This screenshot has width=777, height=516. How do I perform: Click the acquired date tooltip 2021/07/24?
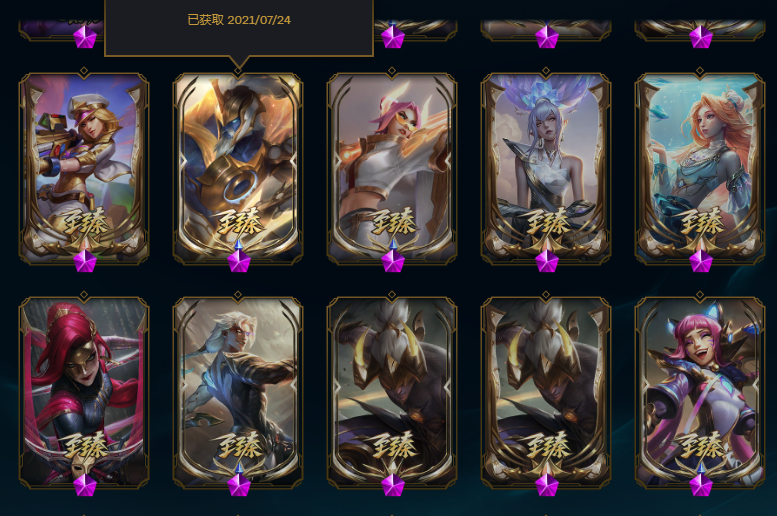click(239, 20)
